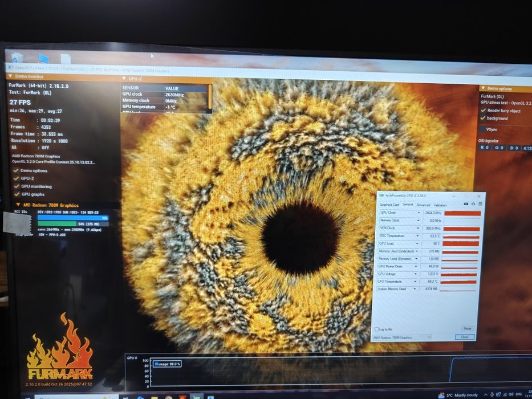This screenshot has width=532, height=399.
Task: Switch to Advanced tab in GPU-Z
Action: click(x=424, y=205)
